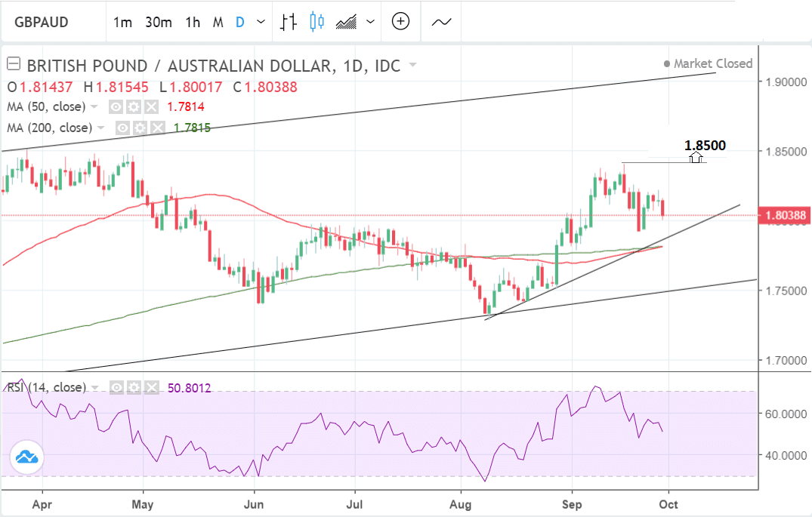This screenshot has height=517, width=812.
Task: Select the Candles chart style icon
Action: click(x=316, y=22)
